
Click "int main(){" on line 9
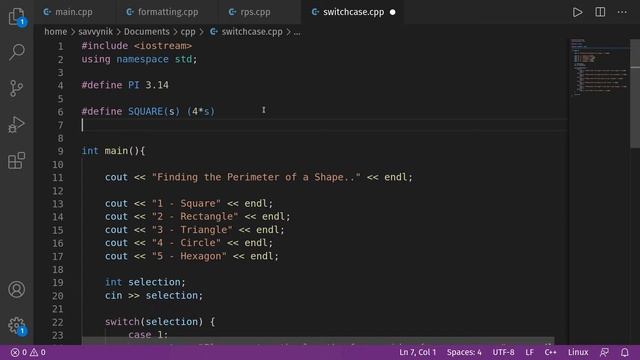(x=113, y=151)
